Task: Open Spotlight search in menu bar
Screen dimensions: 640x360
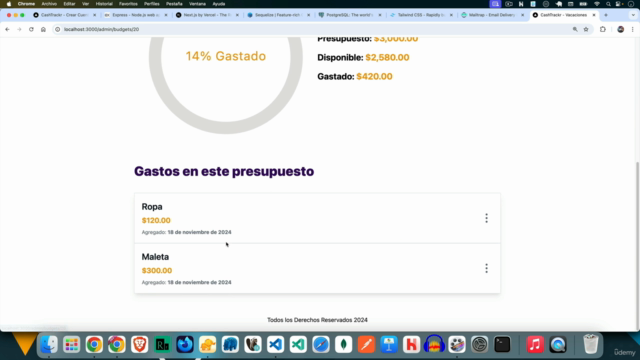Action: pyautogui.click(x=608, y=4)
